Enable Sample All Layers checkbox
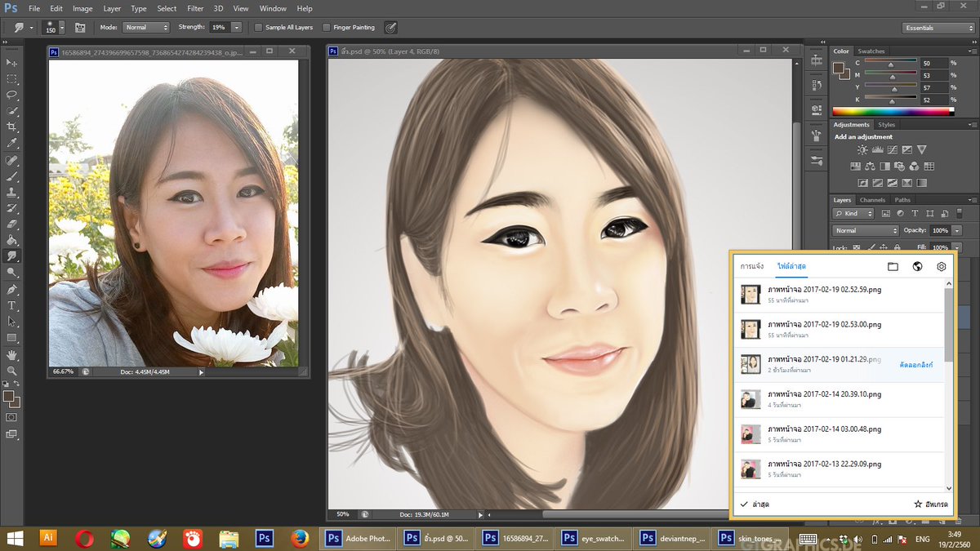 (x=258, y=27)
